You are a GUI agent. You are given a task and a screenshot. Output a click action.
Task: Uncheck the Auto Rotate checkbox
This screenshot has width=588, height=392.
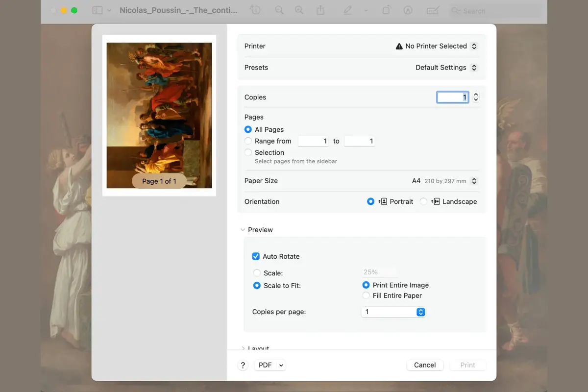coord(256,256)
